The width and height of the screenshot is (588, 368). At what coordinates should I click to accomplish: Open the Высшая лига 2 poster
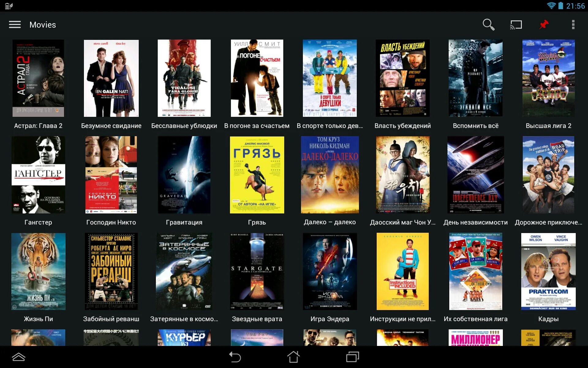[548, 78]
